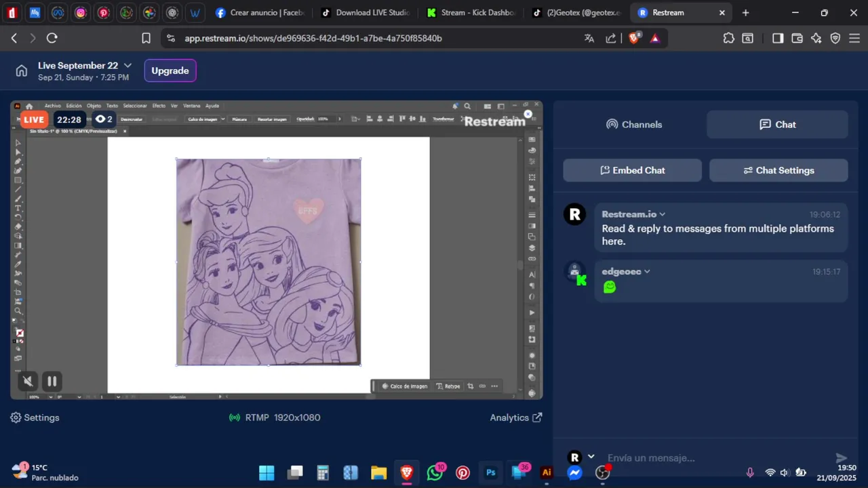Open pinned Meta tab

(58, 13)
